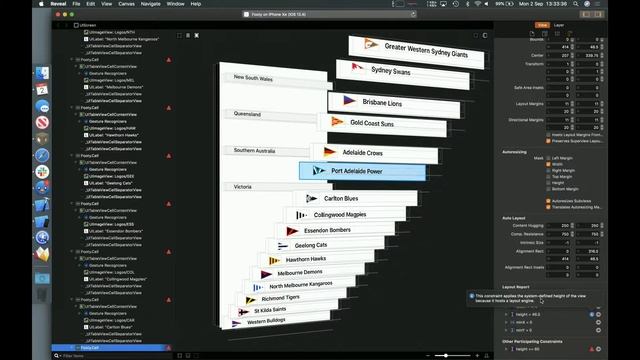
Task: Expand Gesture Recognizers above Logos/ESS
Action: coord(80,218)
